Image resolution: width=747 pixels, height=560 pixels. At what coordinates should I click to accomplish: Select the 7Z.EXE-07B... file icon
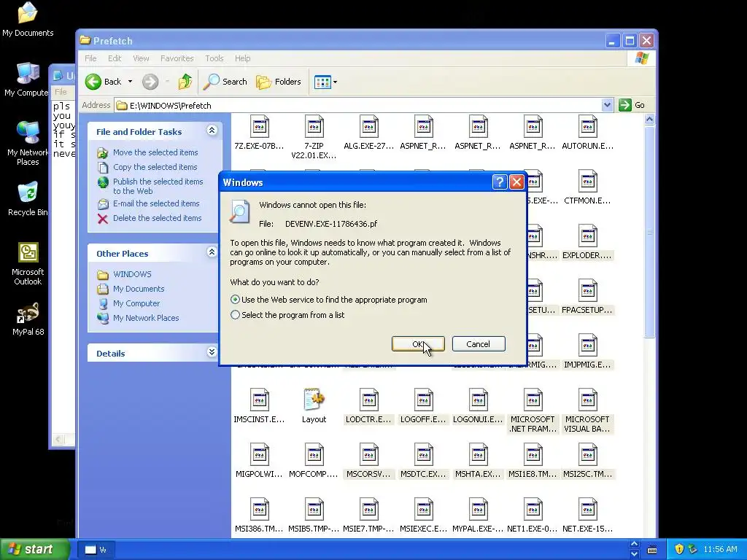(259, 127)
